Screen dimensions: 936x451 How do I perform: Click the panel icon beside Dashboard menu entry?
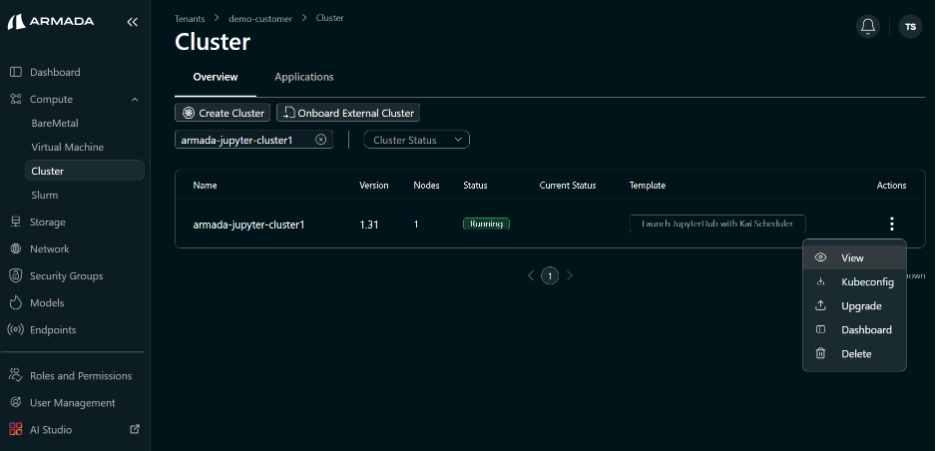tap(821, 329)
